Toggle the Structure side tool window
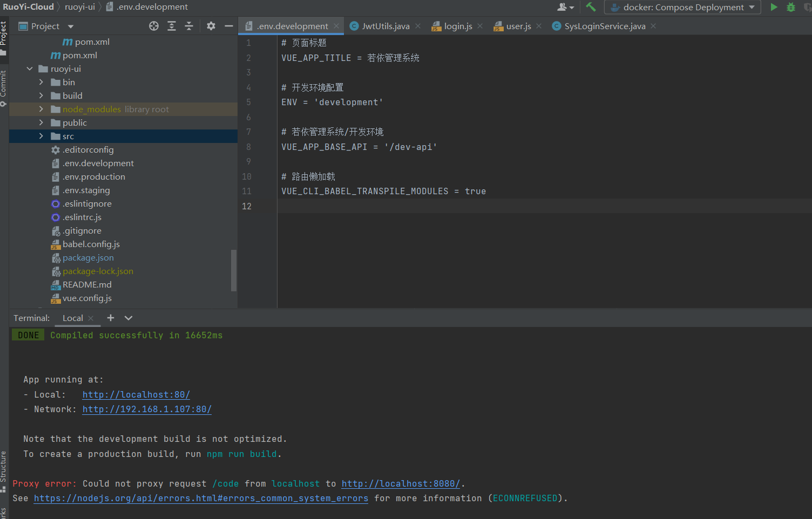812x519 pixels. point(4,471)
